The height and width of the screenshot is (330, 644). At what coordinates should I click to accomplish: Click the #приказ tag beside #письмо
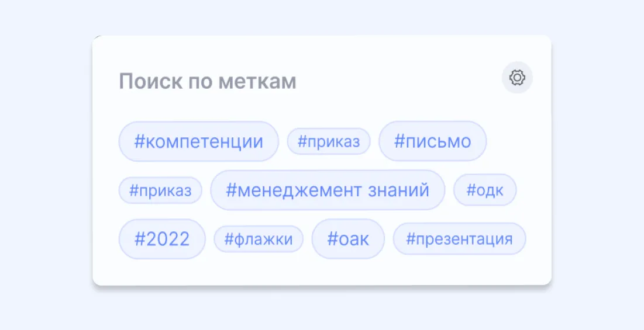point(328,141)
